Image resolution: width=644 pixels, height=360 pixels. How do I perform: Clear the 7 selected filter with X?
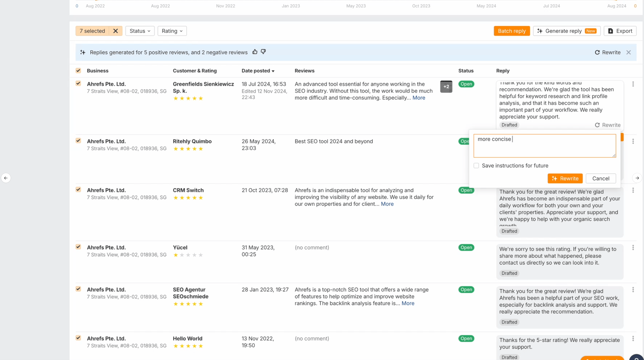tap(116, 31)
